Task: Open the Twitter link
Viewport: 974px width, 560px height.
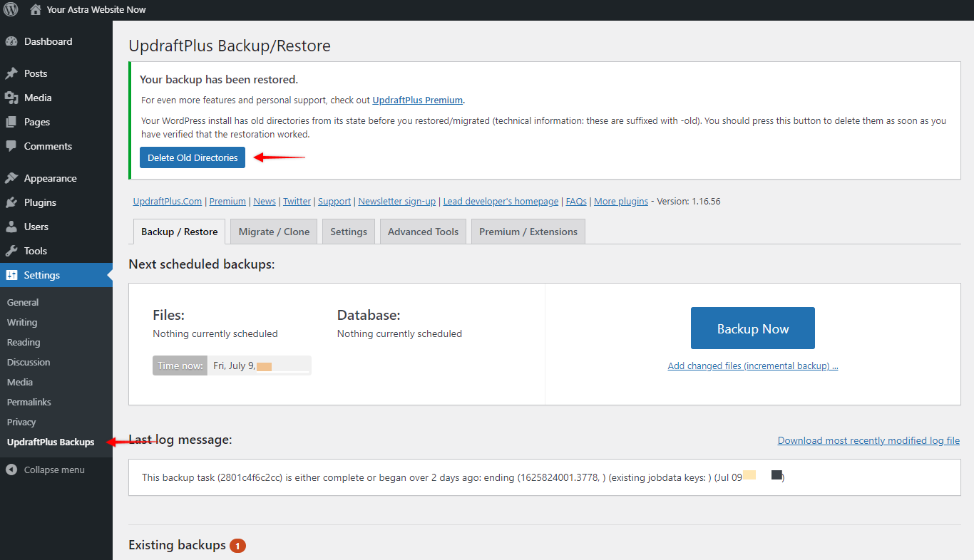Action: click(x=297, y=201)
